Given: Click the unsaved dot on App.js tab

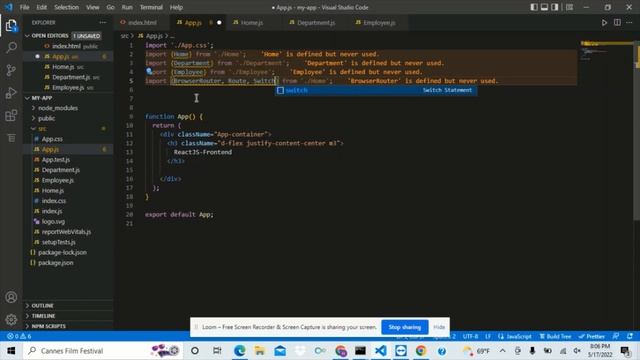Looking at the screenshot, I should click(219, 23).
